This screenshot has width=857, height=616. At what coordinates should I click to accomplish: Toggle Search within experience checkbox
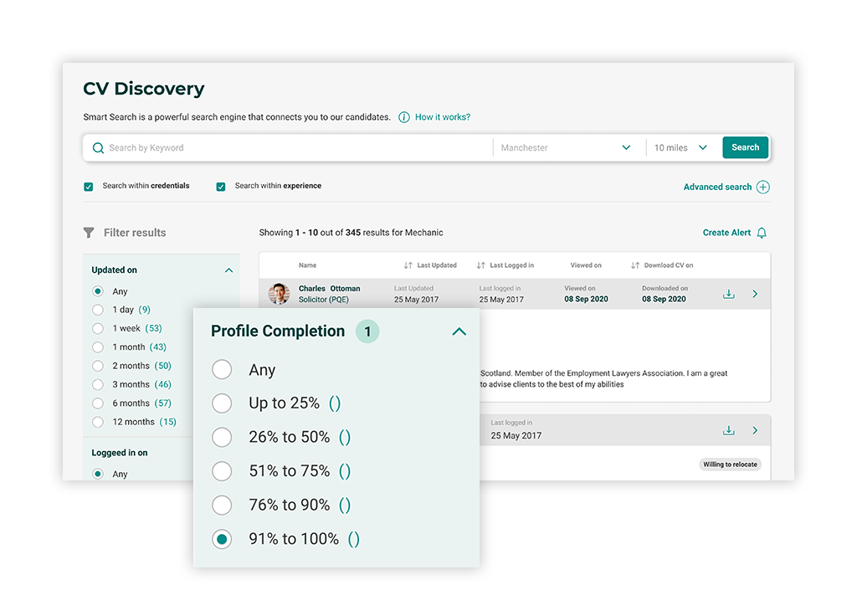221,187
